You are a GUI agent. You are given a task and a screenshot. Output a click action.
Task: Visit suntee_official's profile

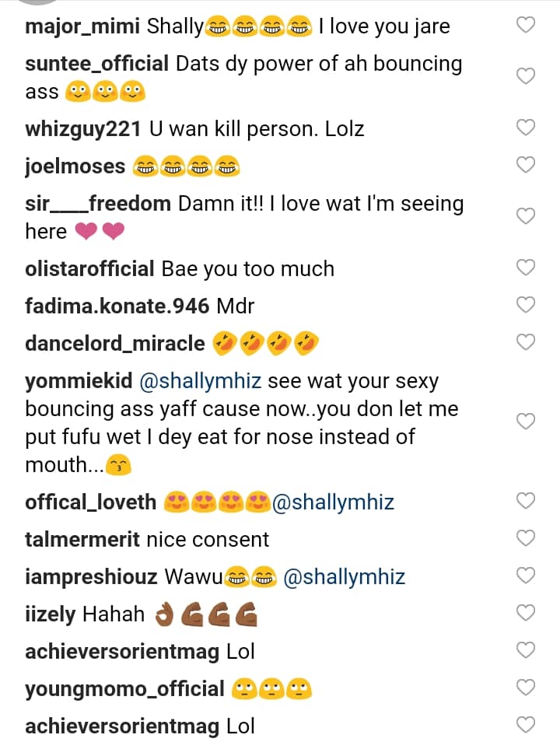point(97,64)
